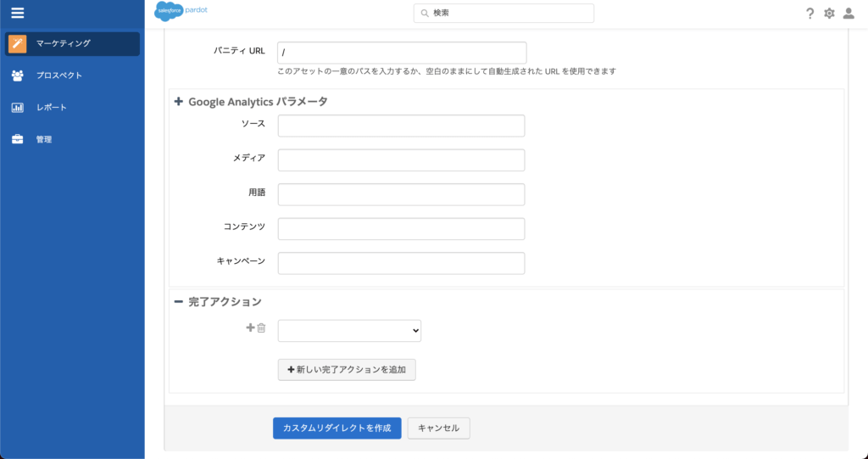Click the メディア label
Viewport: 868px width, 459px height.
tap(249, 158)
